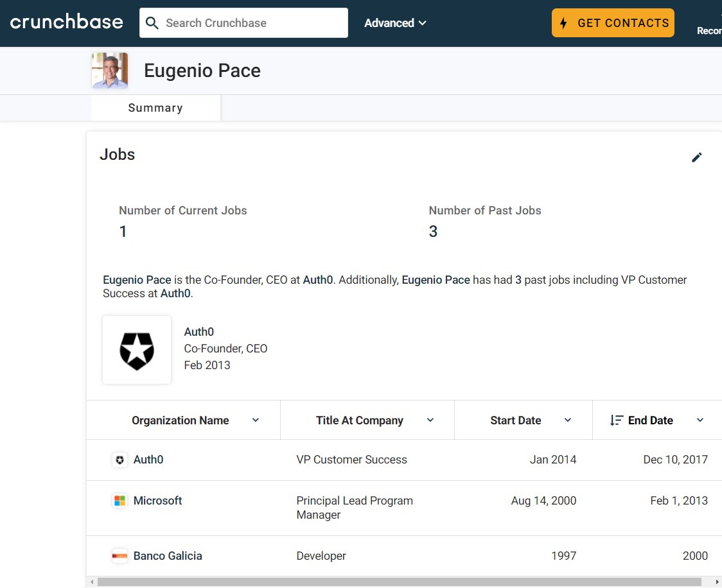The width and height of the screenshot is (722, 588).
Task: Click the GET CONTACTS button
Action: (x=613, y=22)
